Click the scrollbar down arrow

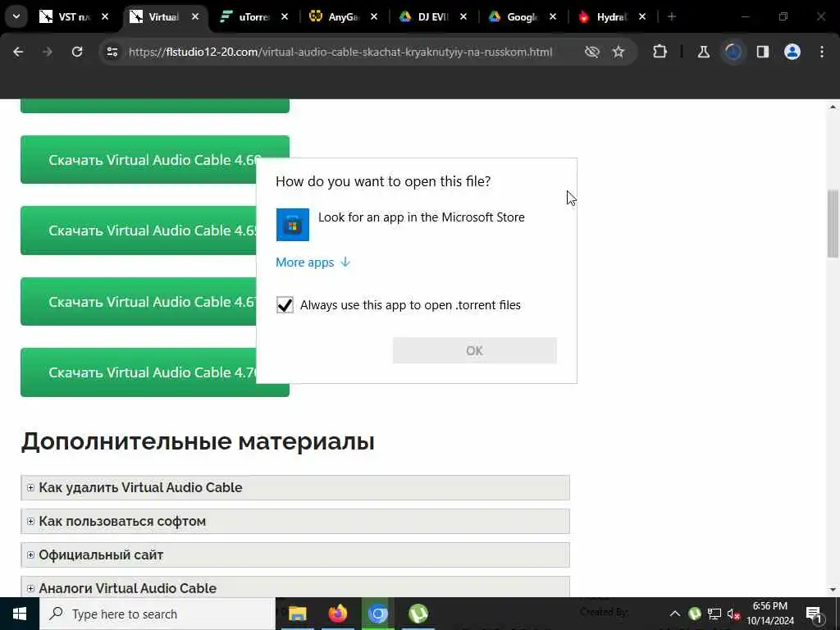(833, 589)
